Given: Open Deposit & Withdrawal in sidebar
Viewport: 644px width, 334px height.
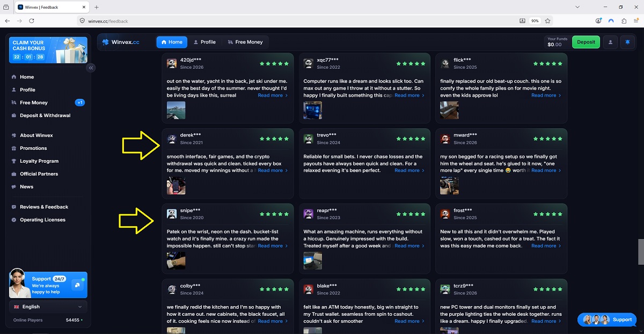Looking at the screenshot, I should tap(45, 115).
